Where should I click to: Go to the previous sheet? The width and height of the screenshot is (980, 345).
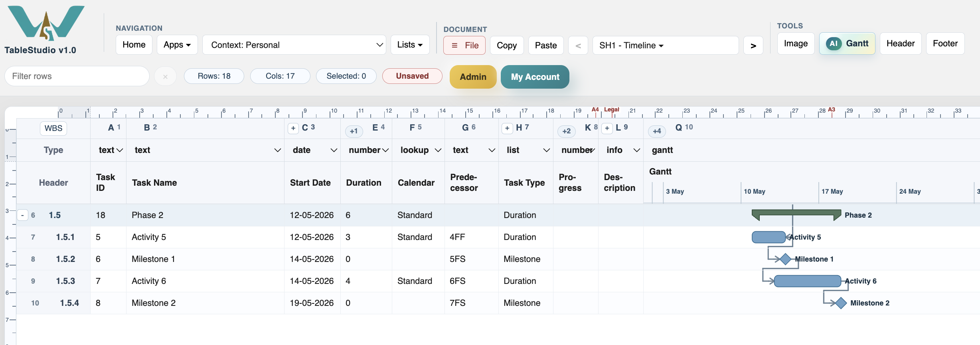click(x=578, y=46)
